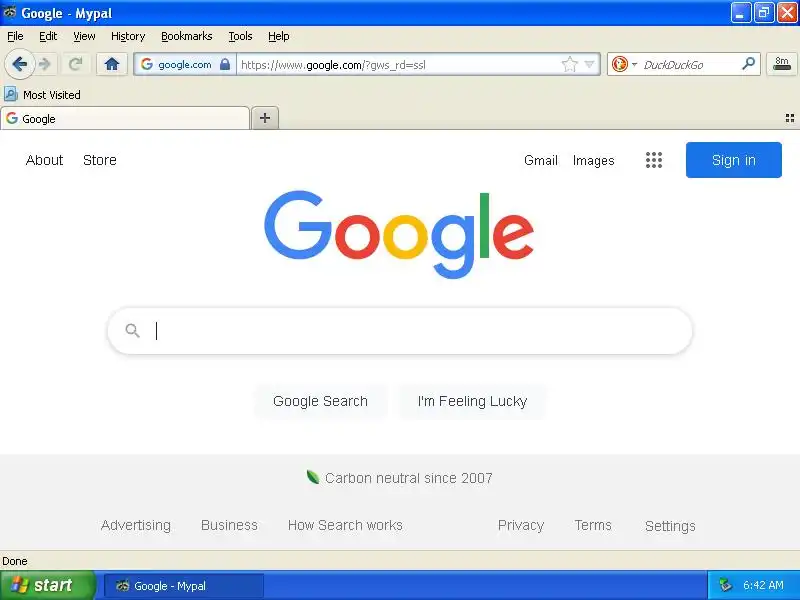
Task: Open the DuckDuckGo search engine selector
Action: pos(624,64)
